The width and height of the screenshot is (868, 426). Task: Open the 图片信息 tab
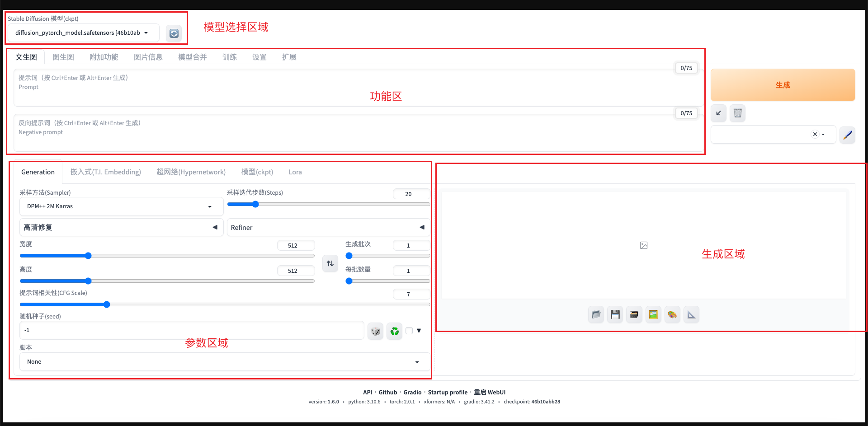tap(148, 57)
